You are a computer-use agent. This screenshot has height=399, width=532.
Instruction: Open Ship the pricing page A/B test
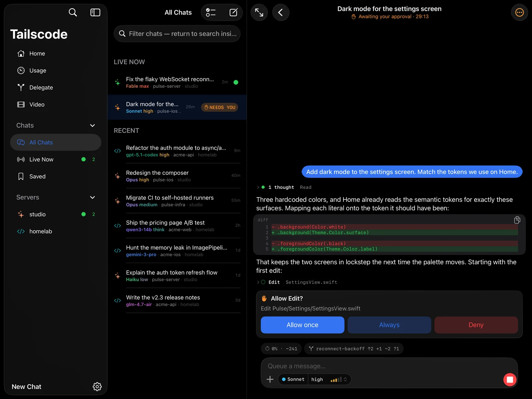(x=177, y=225)
